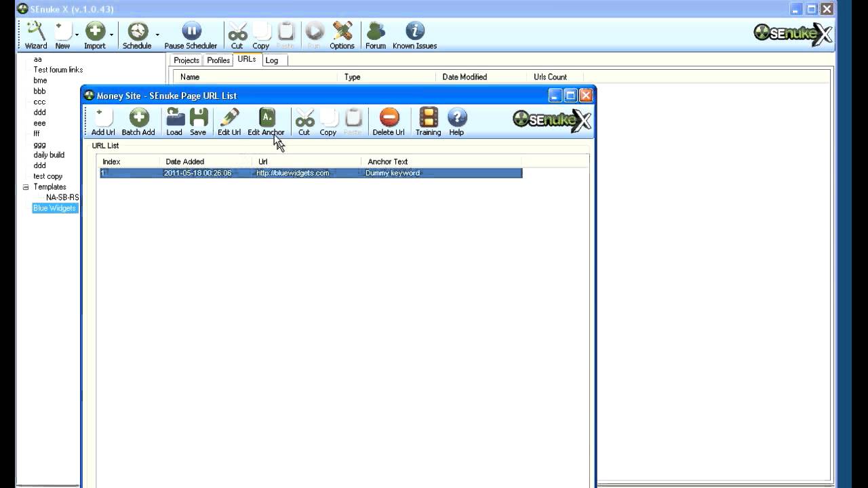The width and height of the screenshot is (868, 488).
Task: Close the Money Site URL List window
Action: (586, 96)
